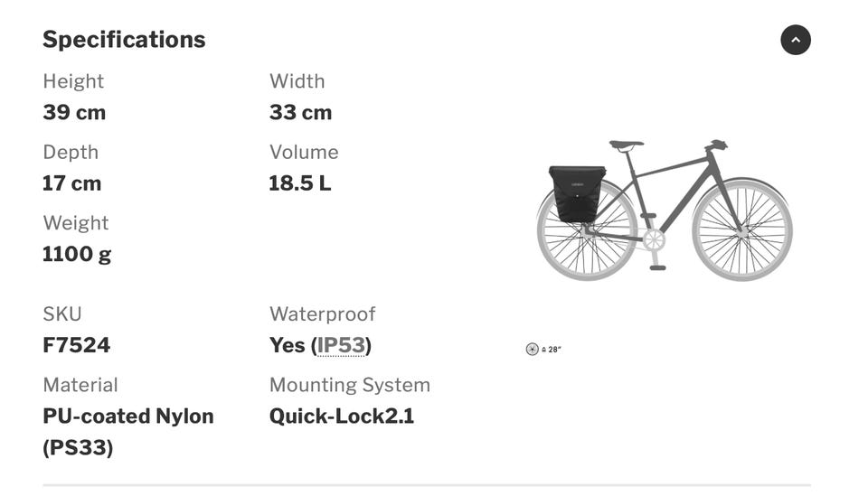The height and width of the screenshot is (496, 868).
Task: Collapse the Specifications section with the chevron button
Action: click(x=796, y=40)
